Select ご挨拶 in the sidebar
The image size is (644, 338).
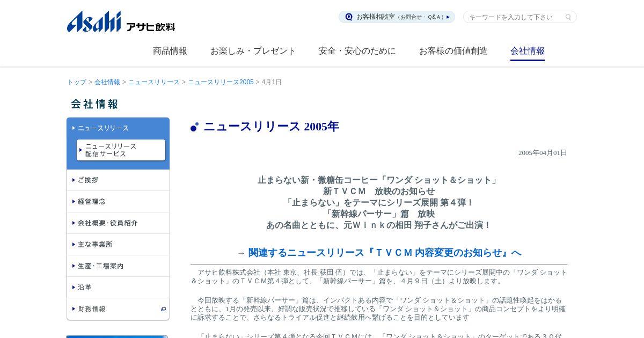118,180
